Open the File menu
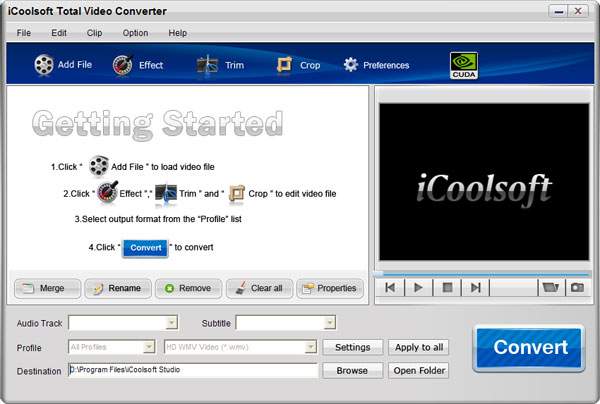600x404 pixels. (x=24, y=33)
